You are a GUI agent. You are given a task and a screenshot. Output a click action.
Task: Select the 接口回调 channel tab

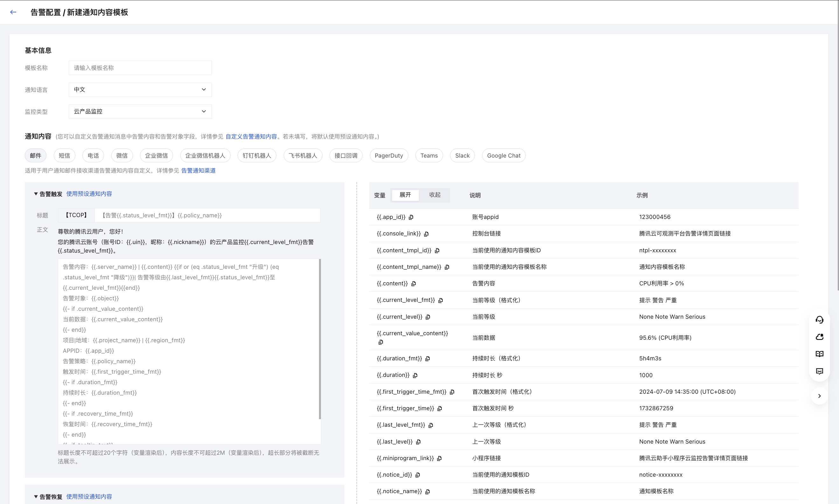pos(346,155)
